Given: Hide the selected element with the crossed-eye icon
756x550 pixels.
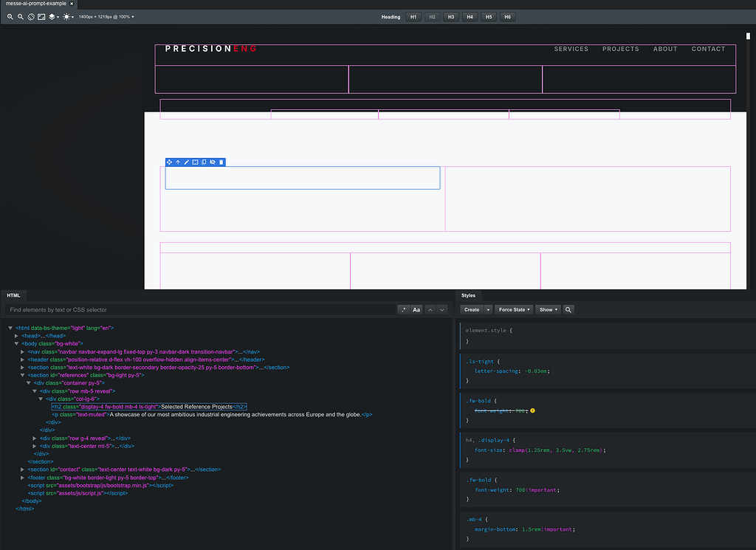Looking at the screenshot, I should 213,162.
